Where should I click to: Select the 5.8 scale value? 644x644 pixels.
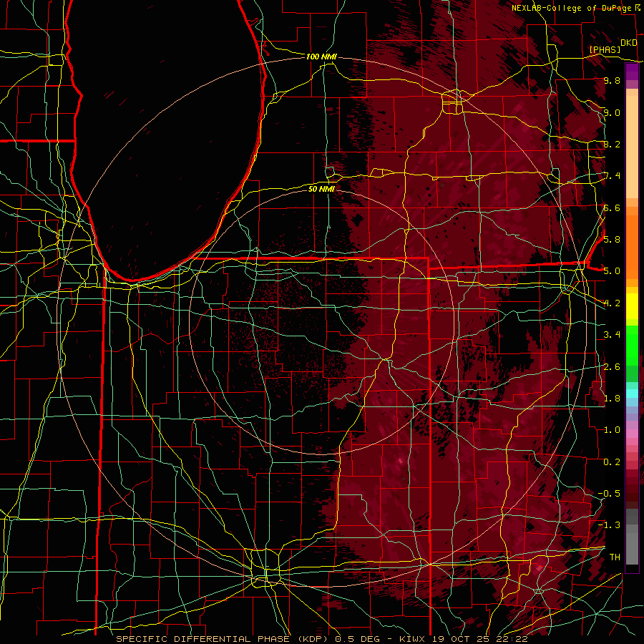tap(612, 240)
